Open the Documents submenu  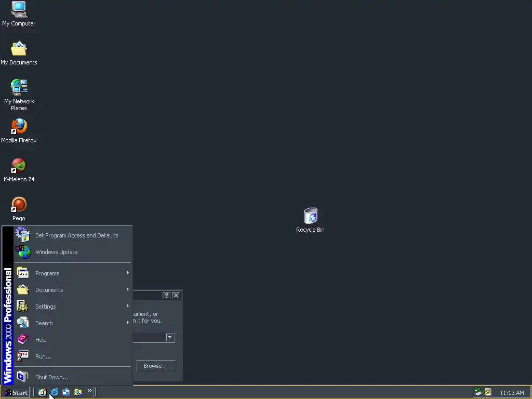pos(73,290)
